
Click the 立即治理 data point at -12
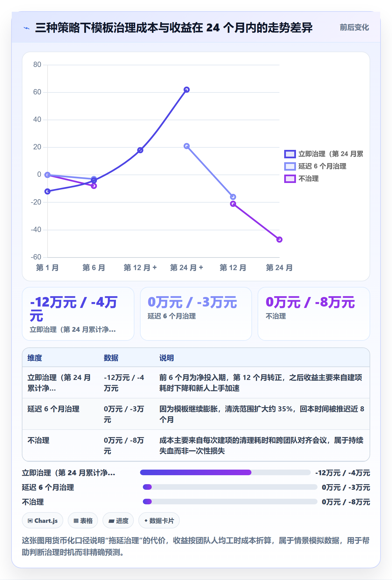tap(48, 191)
